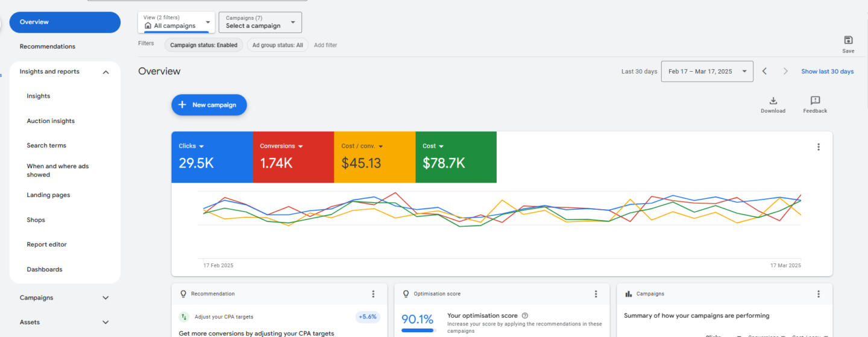Open the Select a campaign dropdown
Screen dimensions: 868x337
[260, 22]
